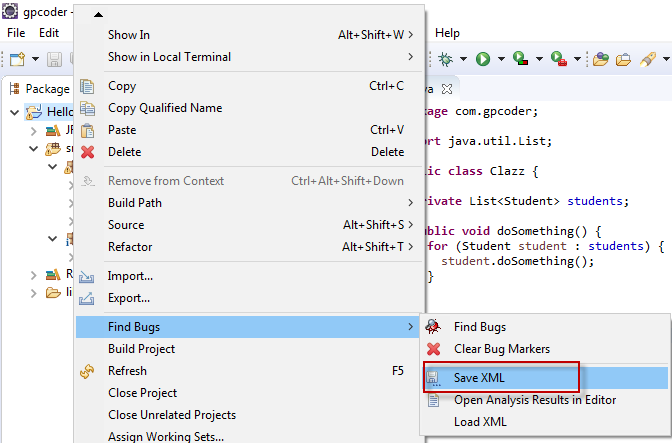
Task: Expand the JRE library tree node
Action: pyautogui.click(x=32, y=131)
